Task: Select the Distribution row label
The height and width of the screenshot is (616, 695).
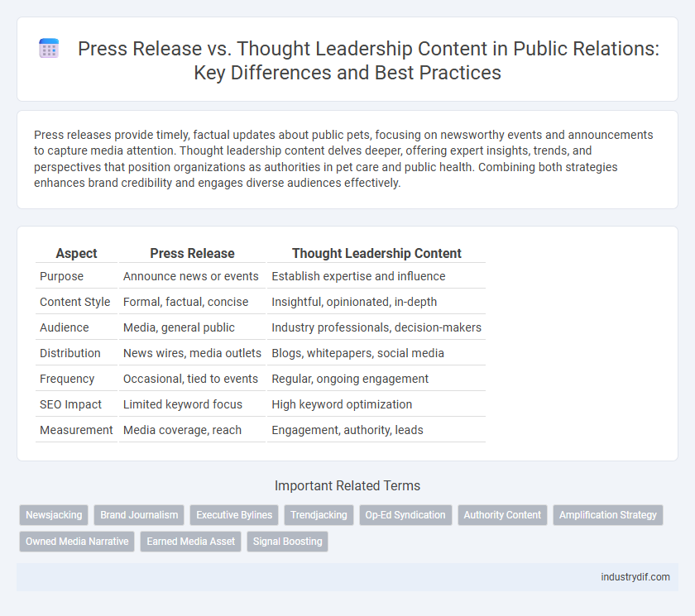Action: 70,353
